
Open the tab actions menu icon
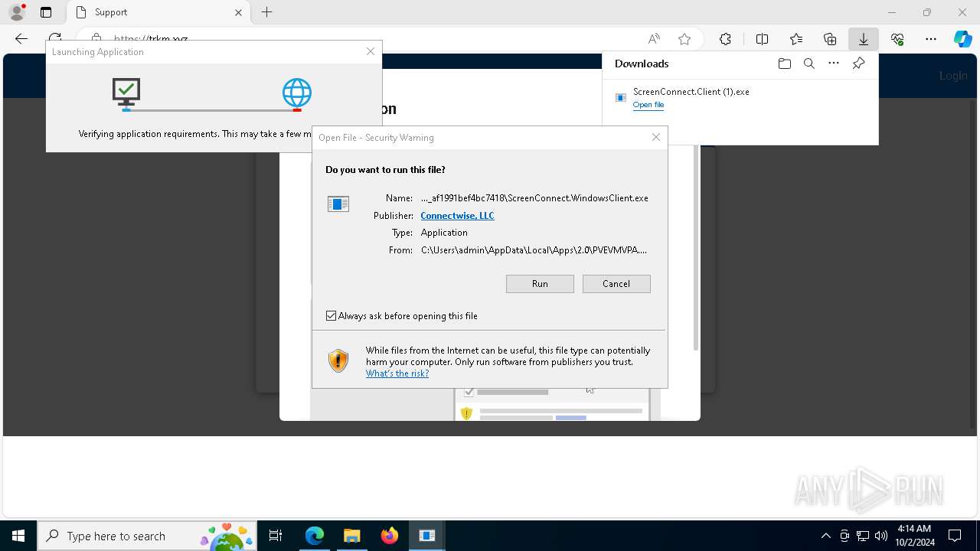click(46, 12)
